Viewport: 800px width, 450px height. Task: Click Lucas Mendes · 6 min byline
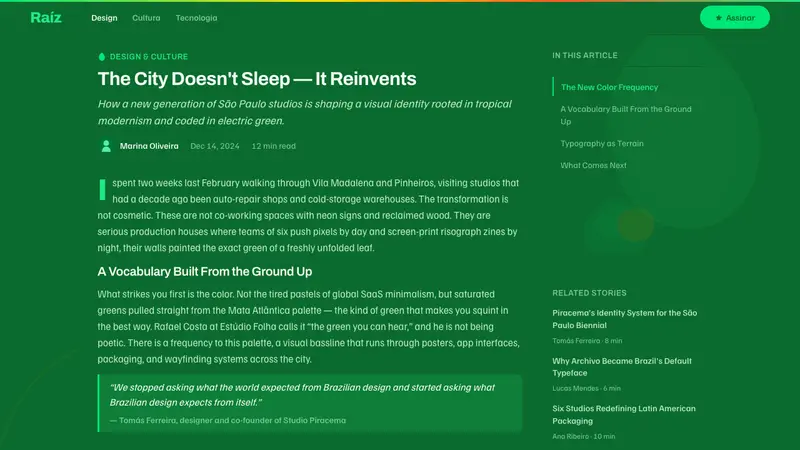point(587,388)
